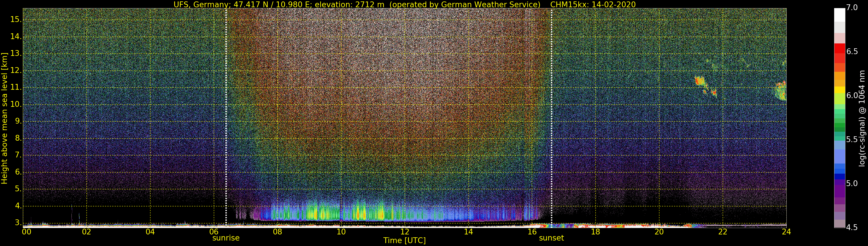
Task: Click the 'UFS, Germany' station title text
Action: [195, 4]
